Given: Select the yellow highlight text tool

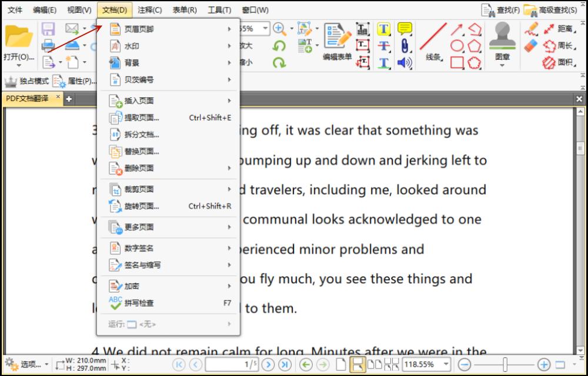Looking at the screenshot, I should coord(383,29).
